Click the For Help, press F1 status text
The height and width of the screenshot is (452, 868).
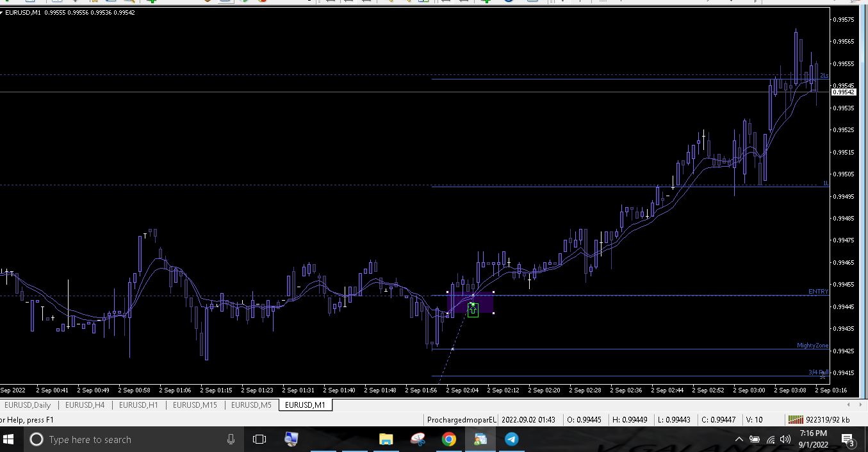[27, 420]
